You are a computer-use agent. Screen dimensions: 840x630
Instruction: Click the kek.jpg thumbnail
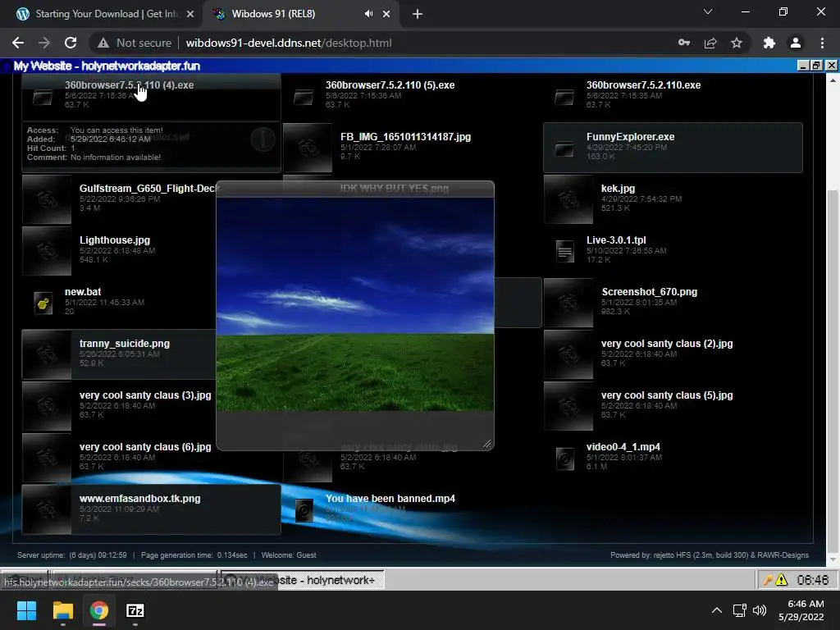(x=568, y=199)
